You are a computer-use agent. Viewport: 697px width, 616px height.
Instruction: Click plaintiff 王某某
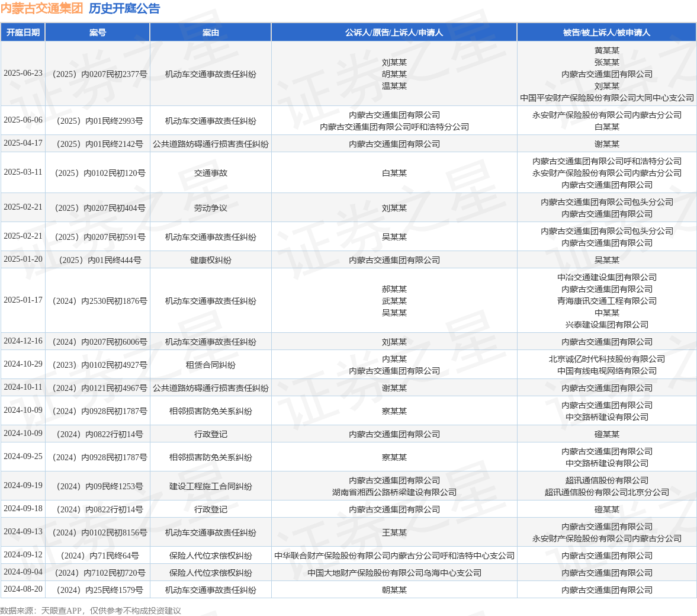pyautogui.click(x=394, y=533)
